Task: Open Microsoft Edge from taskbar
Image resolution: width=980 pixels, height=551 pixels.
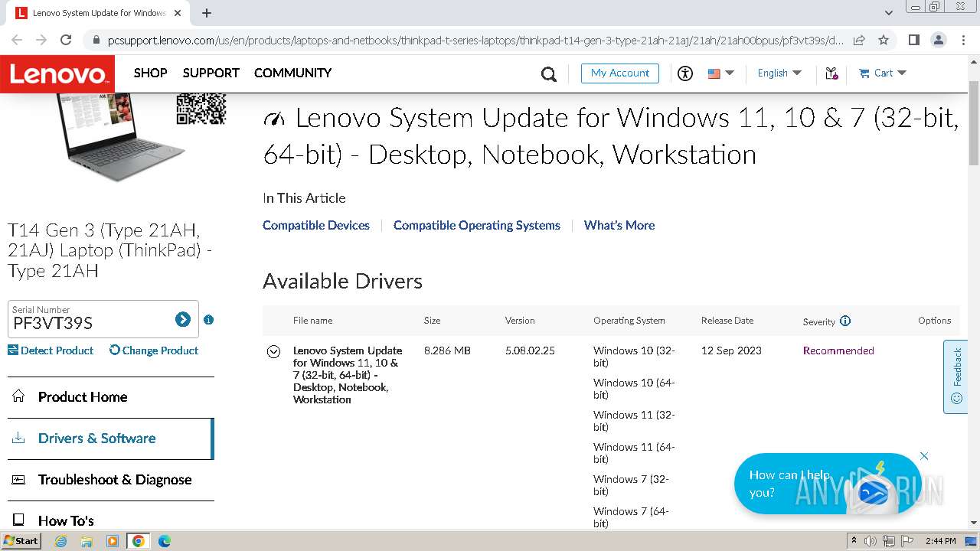Action: pyautogui.click(x=165, y=541)
